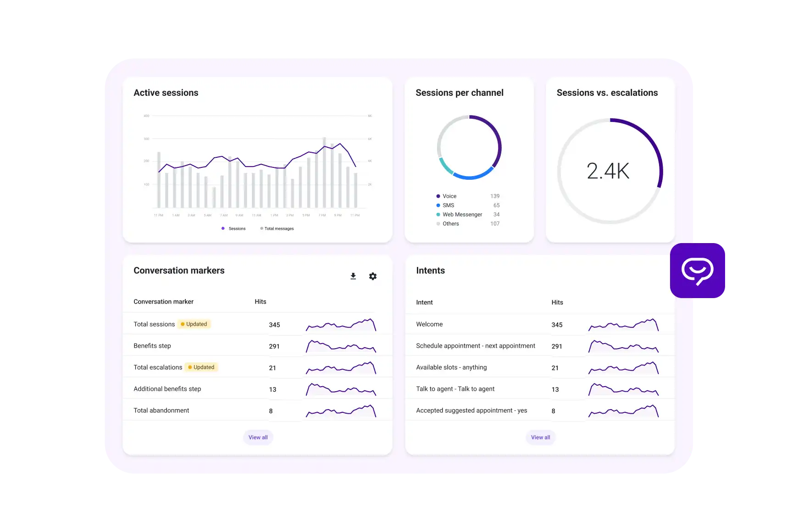The image size is (798, 532).
Task: Switch to the Intents panel header
Action: (430, 270)
